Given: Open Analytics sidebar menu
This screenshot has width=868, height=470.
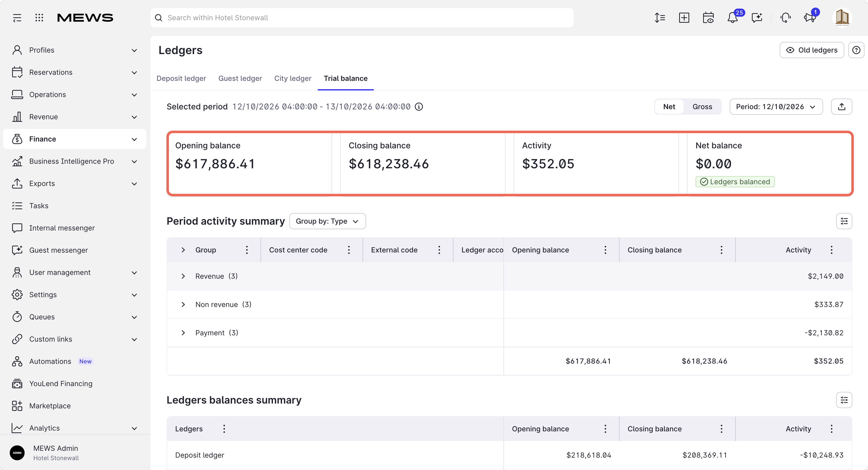Looking at the screenshot, I should tap(75, 428).
